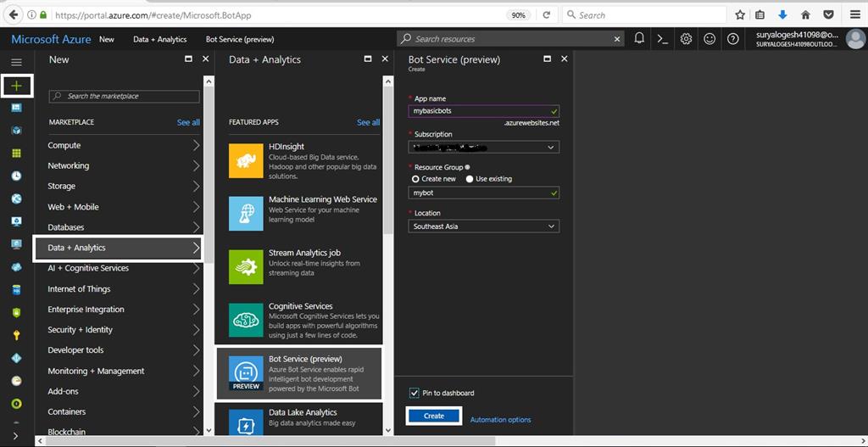Click the resource group field mybot

484,193
